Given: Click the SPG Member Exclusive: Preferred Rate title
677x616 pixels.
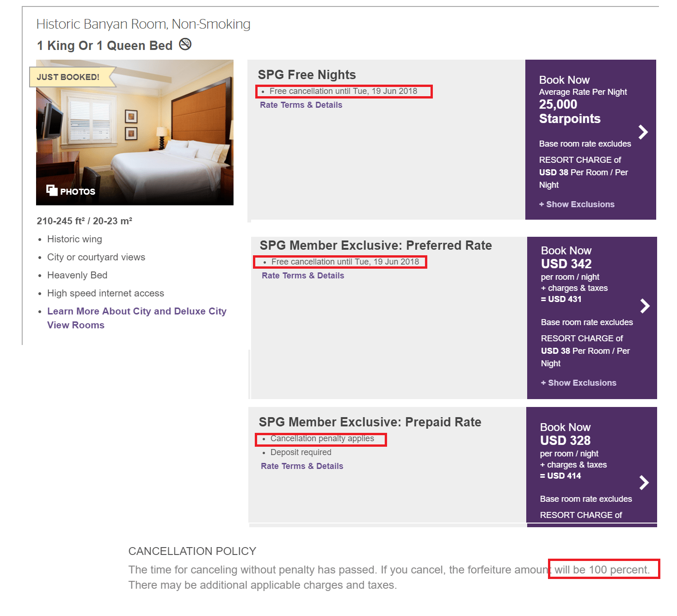Looking at the screenshot, I should coord(375,246).
